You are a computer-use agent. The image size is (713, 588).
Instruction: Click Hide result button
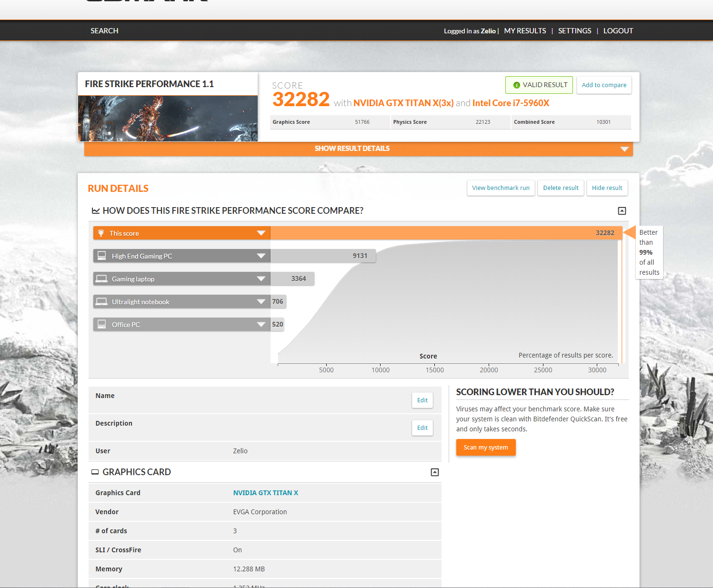click(607, 188)
